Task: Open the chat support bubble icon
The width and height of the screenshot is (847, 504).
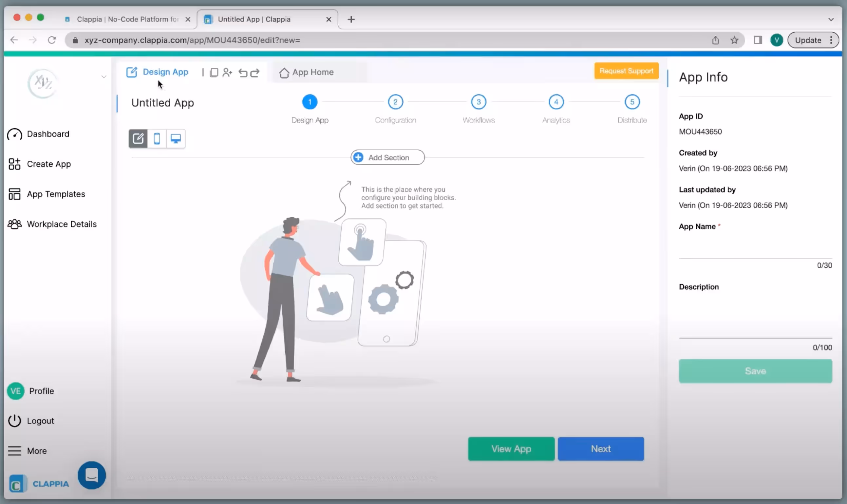Action: [x=91, y=475]
